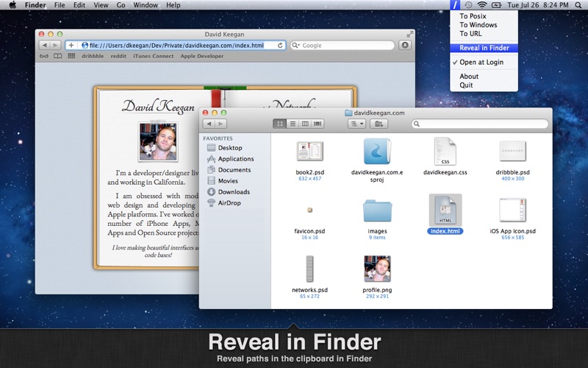Image resolution: width=588 pixels, height=368 pixels.
Task: Click the slash path-converter menu bar icon
Action: [x=456, y=5]
